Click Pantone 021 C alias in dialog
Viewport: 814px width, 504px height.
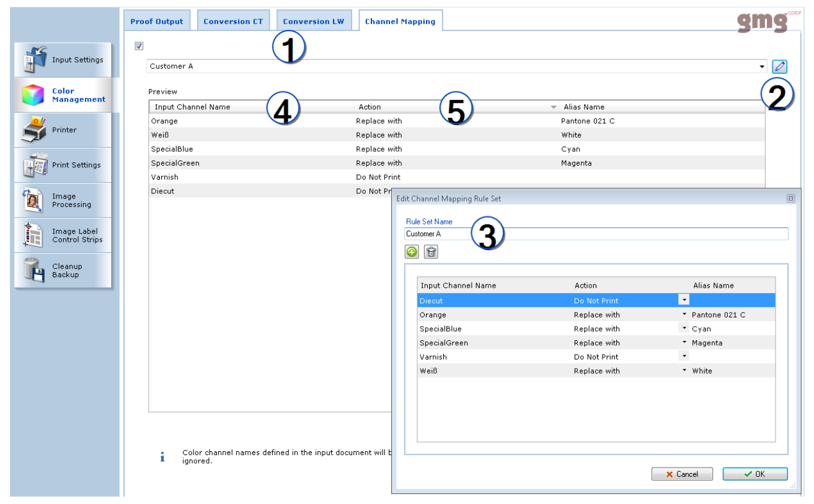tap(719, 314)
